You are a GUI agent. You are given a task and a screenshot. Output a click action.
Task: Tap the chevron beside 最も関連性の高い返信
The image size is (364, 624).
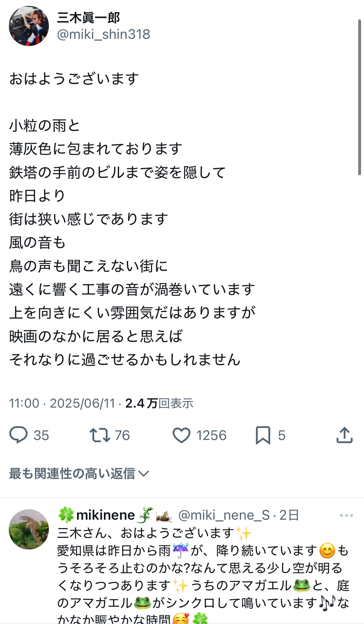[143, 474]
